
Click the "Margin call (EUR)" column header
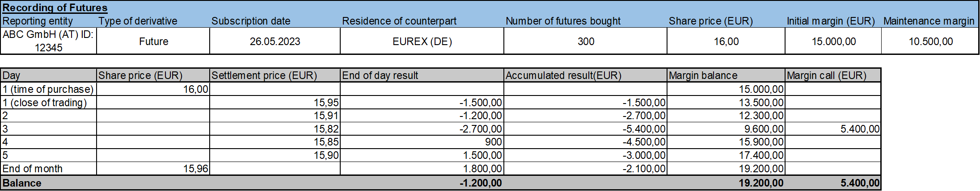pyautogui.click(x=826, y=75)
